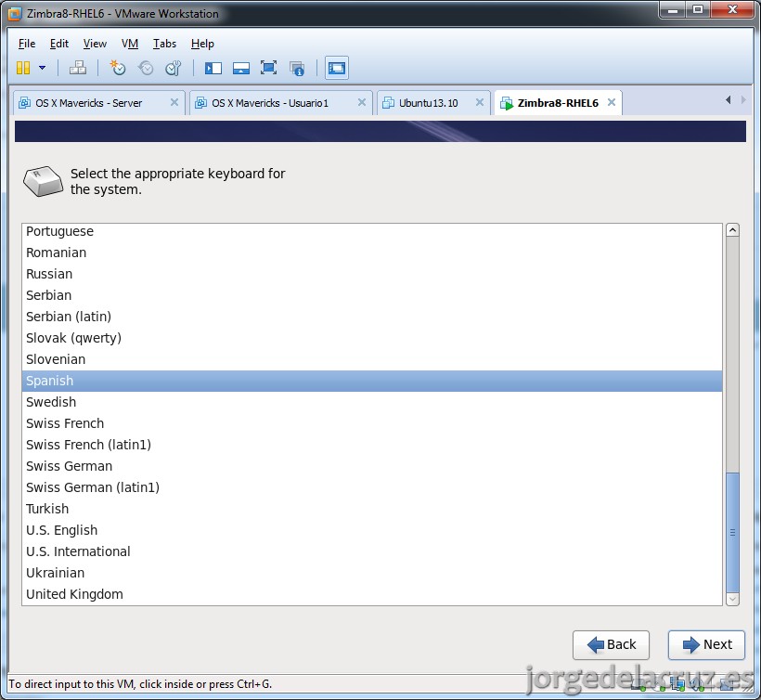Viewport: 761px width, 700px height.
Task: Select Romanian keyboard layout
Action: 372,253
